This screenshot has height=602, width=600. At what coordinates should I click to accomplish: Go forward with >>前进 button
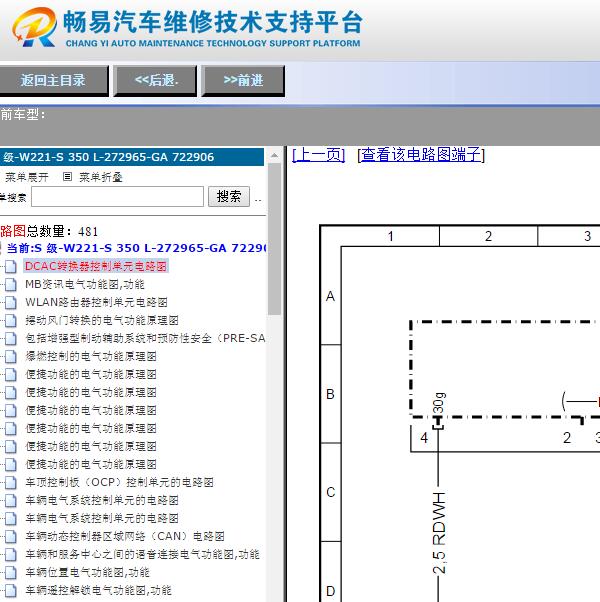click(x=243, y=81)
